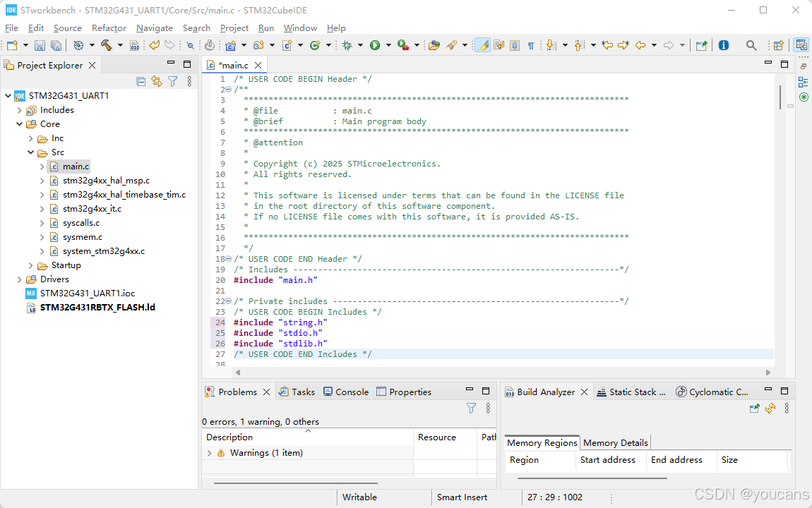Toggle Mark Occurrences highlighter icon
The image size is (812, 508).
pyautogui.click(x=483, y=46)
